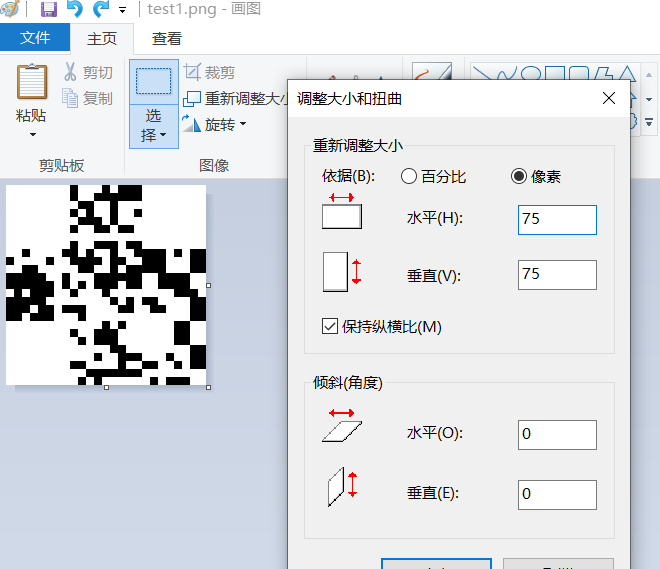Select the diagonal line shape
The height and width of the screenshot is (569, 660).
pyautogui.click(x=482, y=73)
